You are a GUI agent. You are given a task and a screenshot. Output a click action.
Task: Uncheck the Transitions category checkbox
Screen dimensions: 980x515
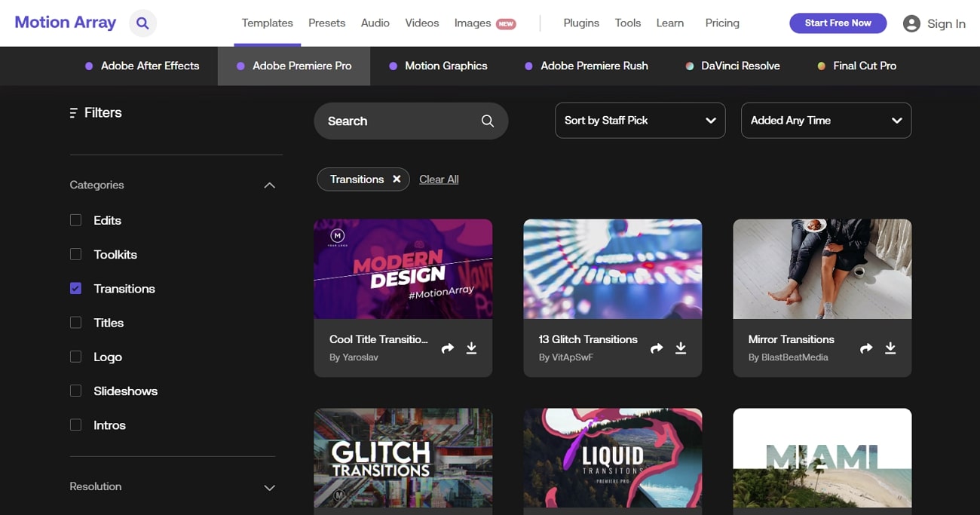[x=75, y=289]
